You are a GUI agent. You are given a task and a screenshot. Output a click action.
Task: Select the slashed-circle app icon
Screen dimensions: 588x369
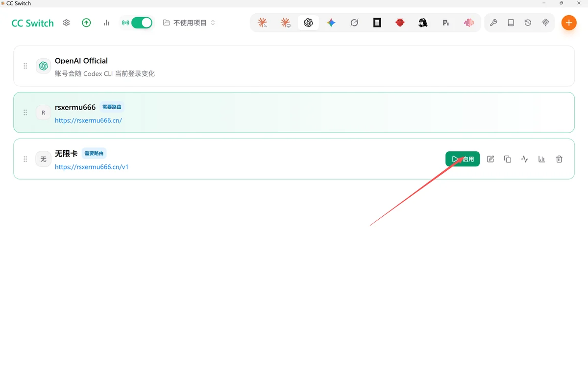(x=354, y=23)
